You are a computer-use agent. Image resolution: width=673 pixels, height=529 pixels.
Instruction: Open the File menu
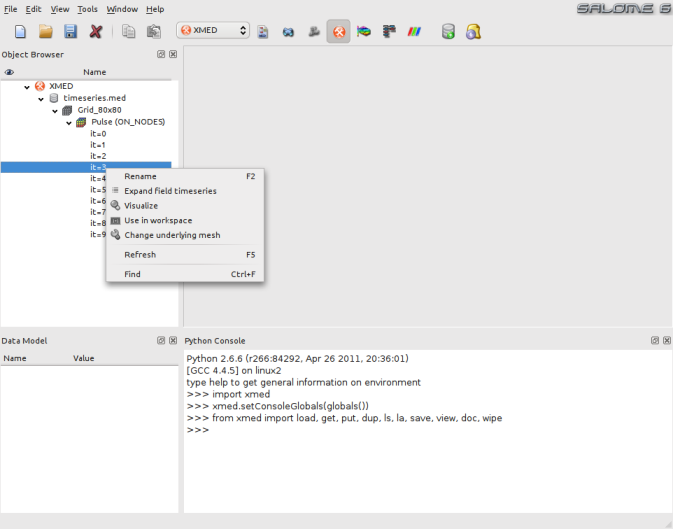tap(11, 9)
